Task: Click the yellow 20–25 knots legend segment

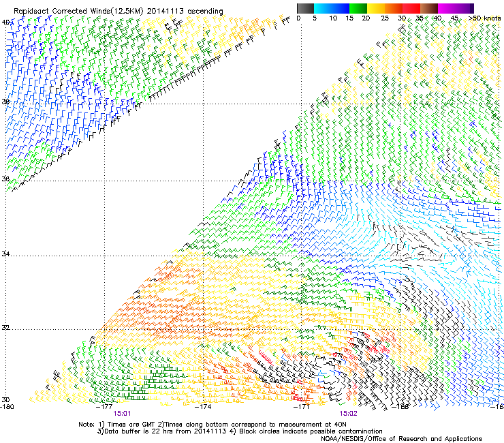Action: [x=376, y=8]
